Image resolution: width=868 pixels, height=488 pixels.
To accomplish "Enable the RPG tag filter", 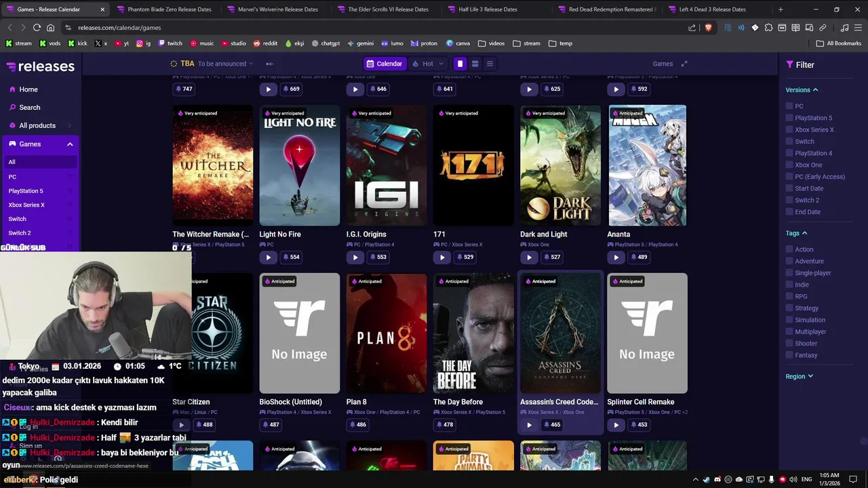I will [789, 296].
